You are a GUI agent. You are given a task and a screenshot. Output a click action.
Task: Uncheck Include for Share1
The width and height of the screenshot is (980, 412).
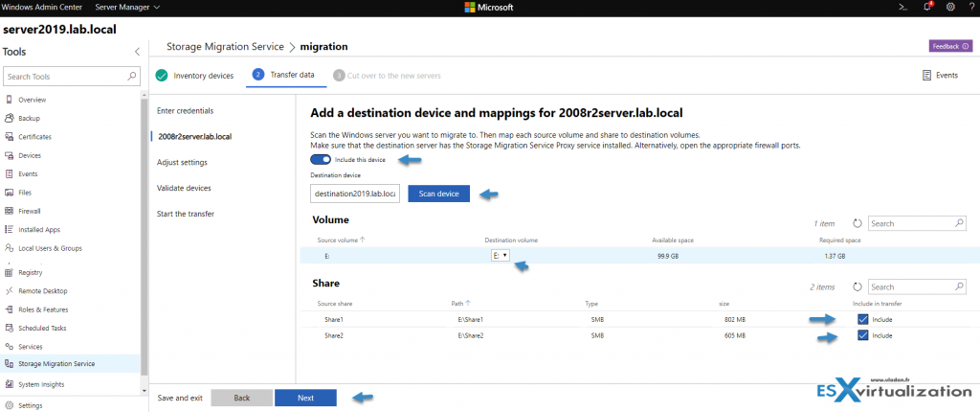[863, 319]
